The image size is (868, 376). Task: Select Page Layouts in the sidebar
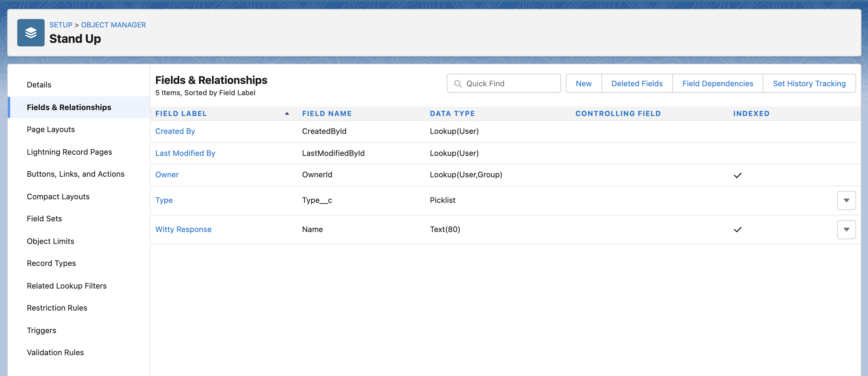(x=51, y=129)
